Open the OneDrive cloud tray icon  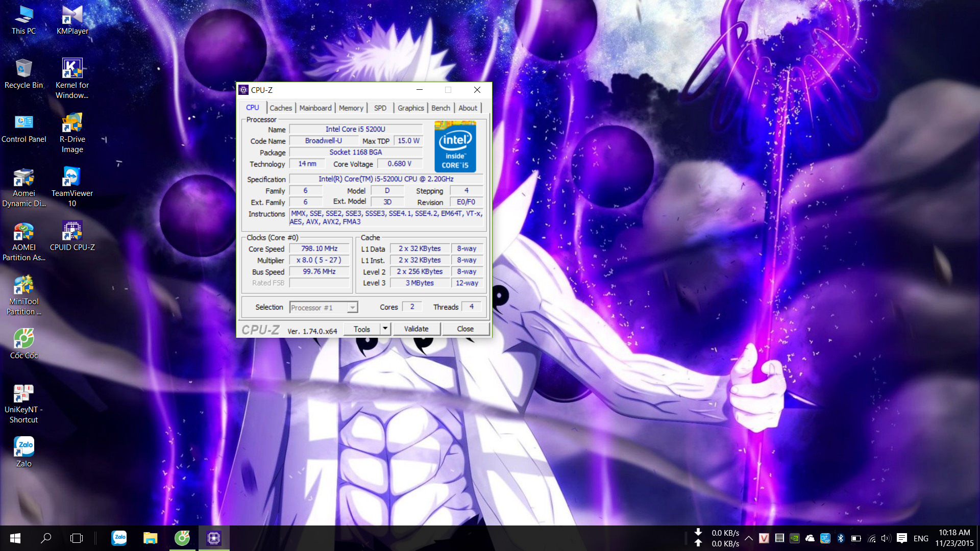[x=810, y=538]
